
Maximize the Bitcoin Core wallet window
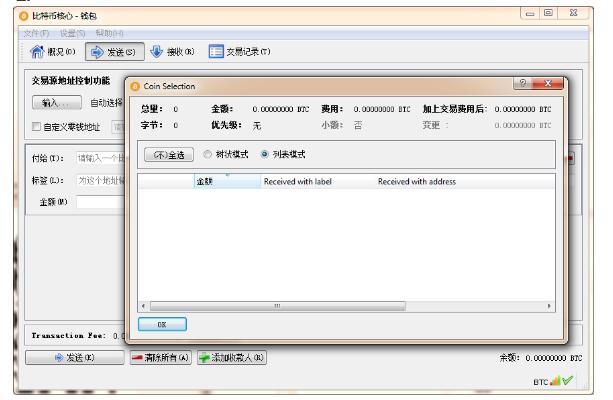pyautogui.click(x=548, y=13)
